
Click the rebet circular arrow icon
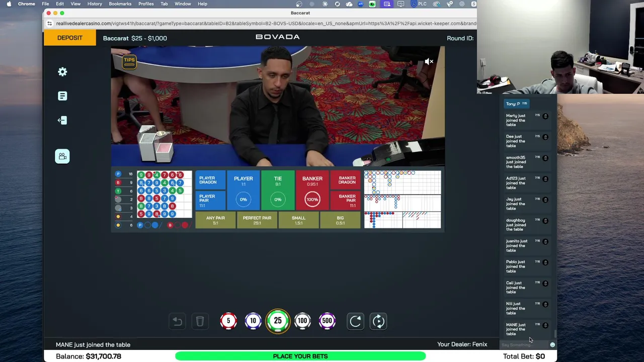(x=355, y=321)
